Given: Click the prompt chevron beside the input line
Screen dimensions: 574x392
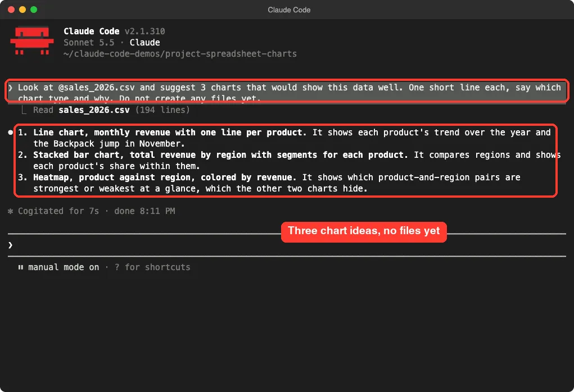Looking at the screenshot, I should click(10, 245).
